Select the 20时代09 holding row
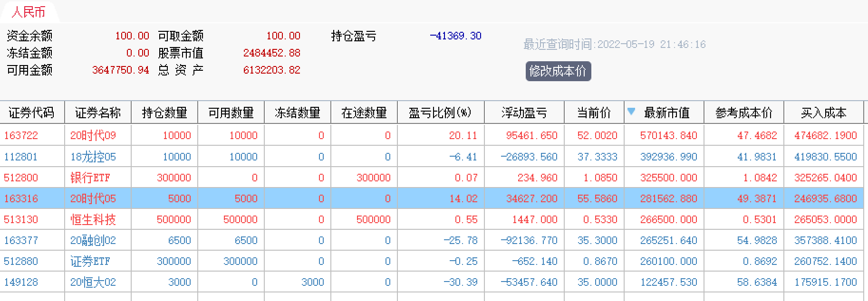 coord(432,135)
